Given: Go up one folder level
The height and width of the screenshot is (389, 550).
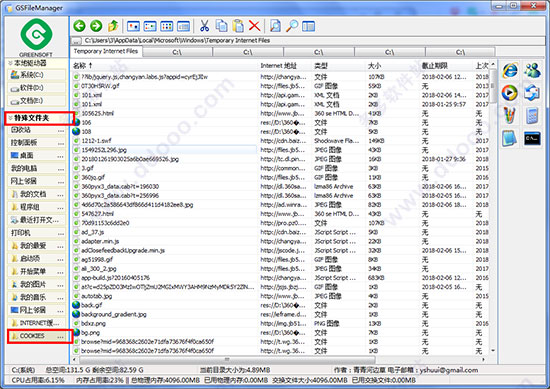Looking at the screenshot, I should click(113, 26).
